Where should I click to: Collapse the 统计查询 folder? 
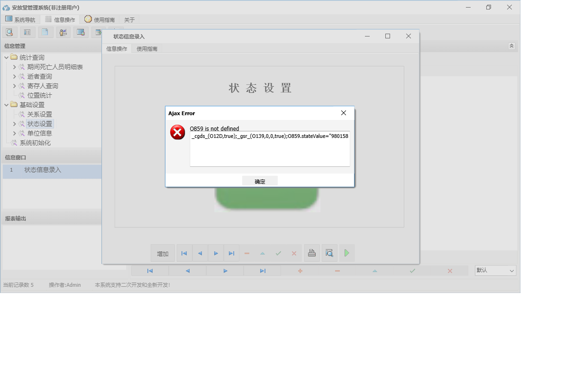pyautogui.click(x=6, y=57)
